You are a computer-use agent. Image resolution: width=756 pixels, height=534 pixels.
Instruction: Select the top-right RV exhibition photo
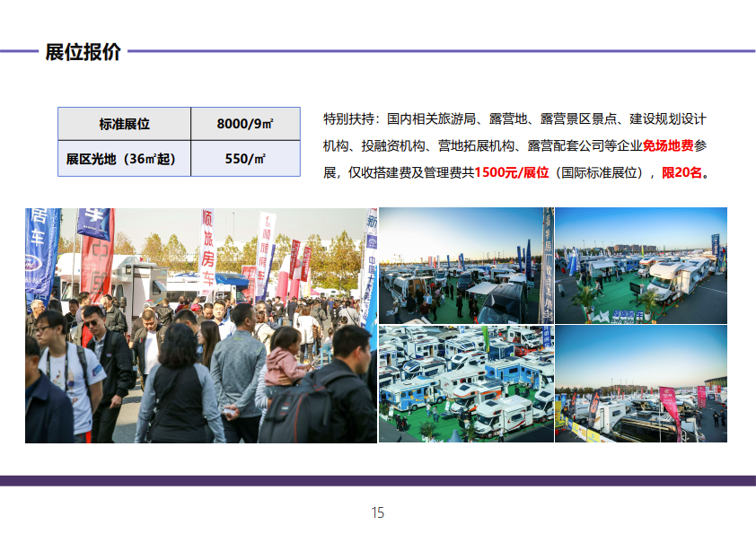point(641,266)
